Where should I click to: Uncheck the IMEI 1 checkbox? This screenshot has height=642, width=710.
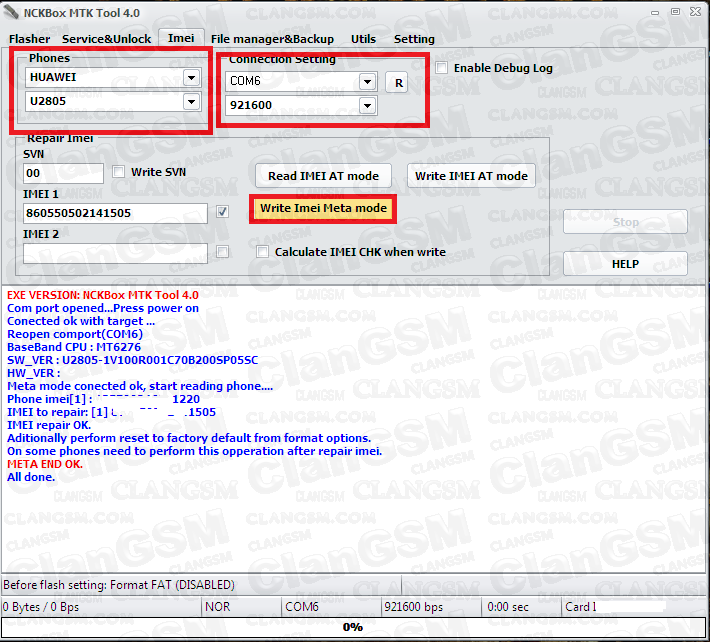click(222, 211)
